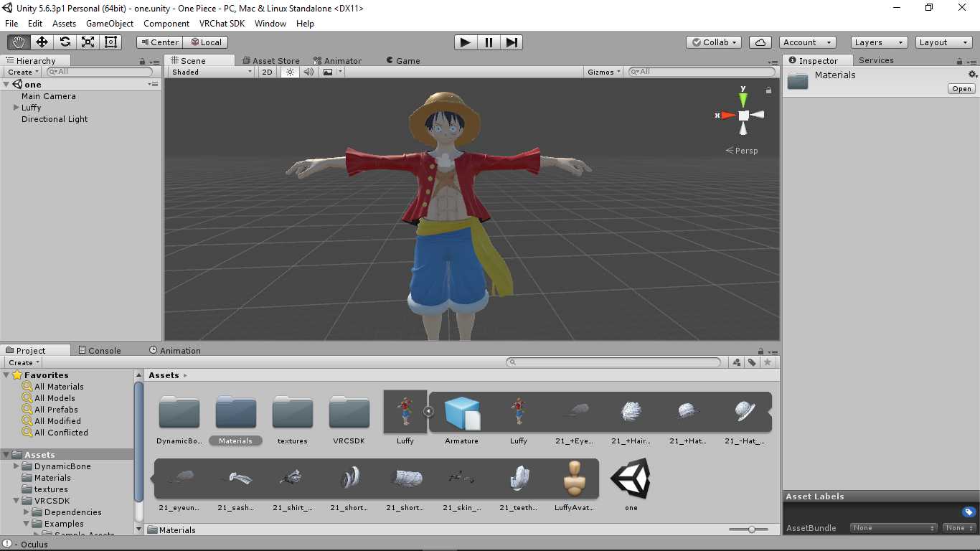Screen dimensions: 980x551
Task: Open cloud services icon
Action: coord(760,42)
